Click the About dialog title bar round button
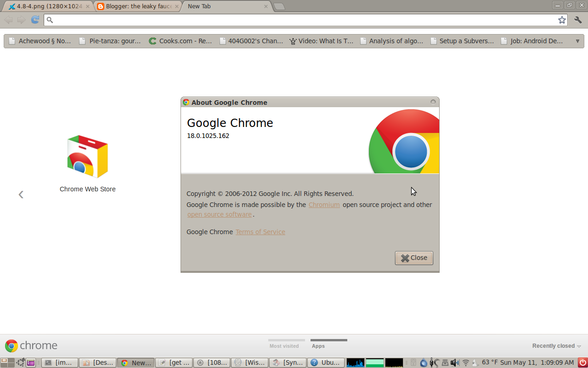This screenshot has height=368, width=588. tap(433, 102)
